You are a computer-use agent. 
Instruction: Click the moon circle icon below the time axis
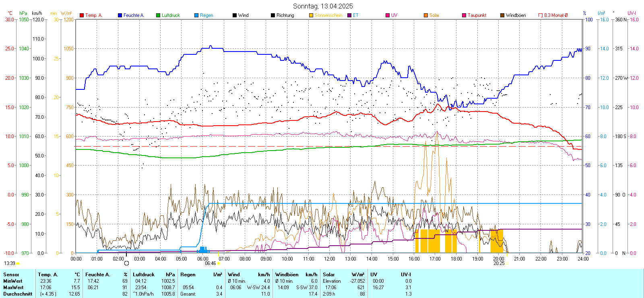(126, 263)
